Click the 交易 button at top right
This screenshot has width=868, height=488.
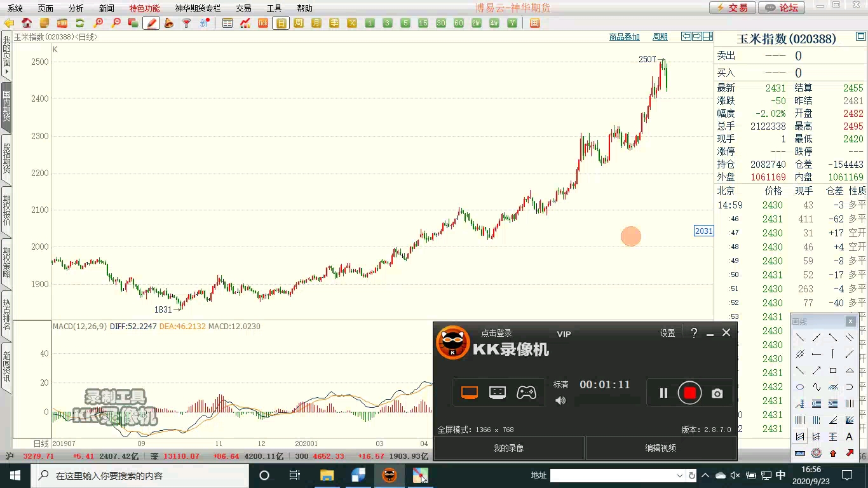pyautogui.click(x=733, y=8)
